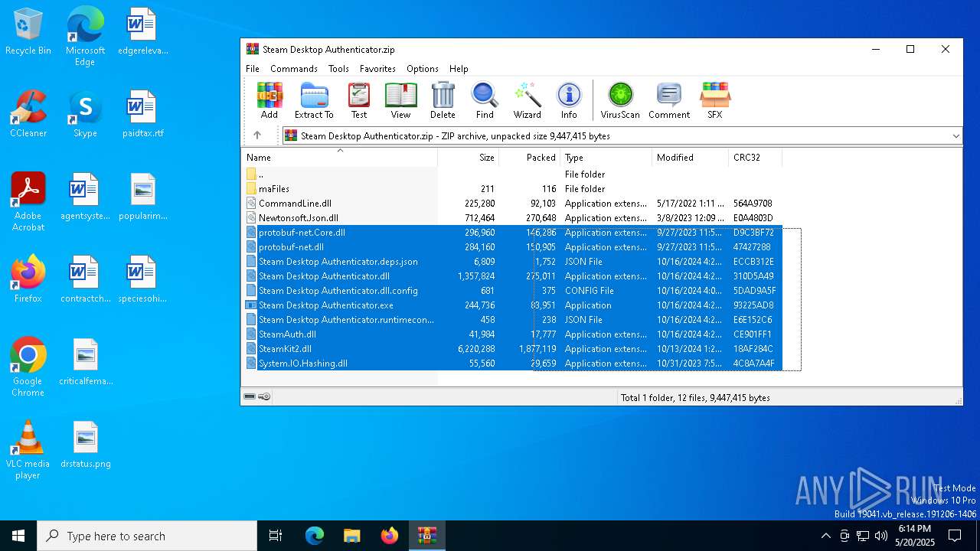This screenshot has height=551, width=980.
Task: Open VLC media player shortcut
Action: [x=28, y=450]
